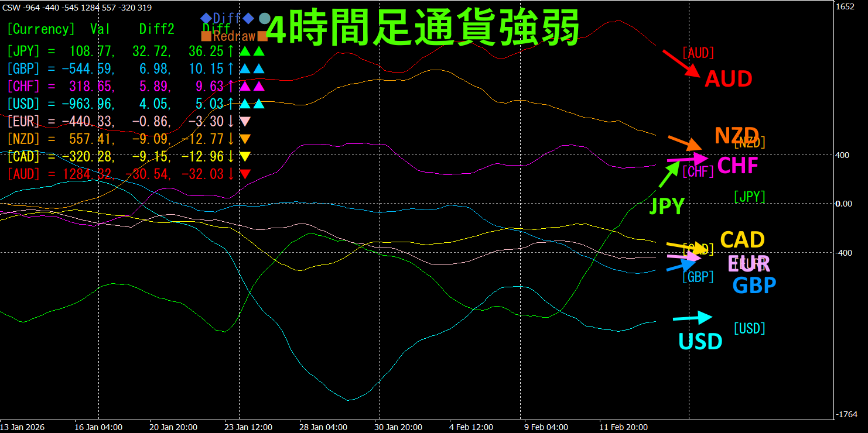Screen dimensions: 868x433
Task: Click the small [CHF] label on the chart's right side
Action: (x=698, y=171)
